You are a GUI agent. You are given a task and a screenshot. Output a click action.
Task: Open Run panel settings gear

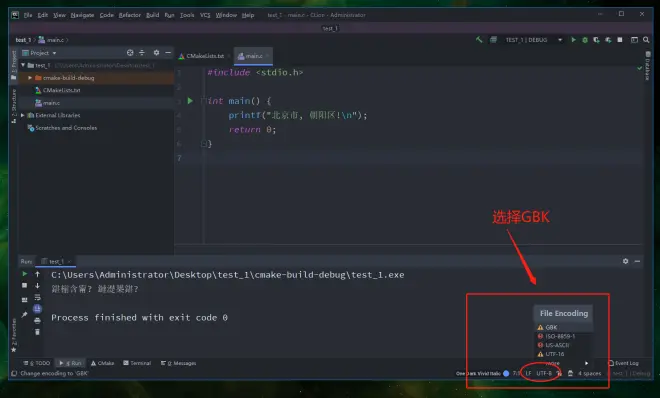click(625, 261)
